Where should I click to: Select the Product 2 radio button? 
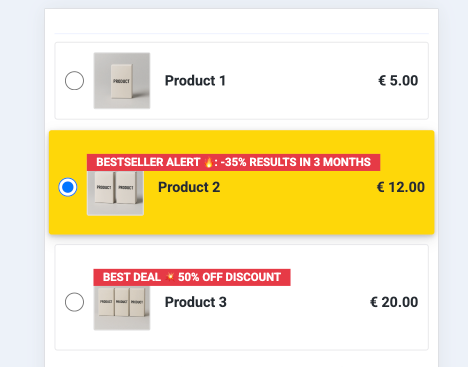[68, 187]
